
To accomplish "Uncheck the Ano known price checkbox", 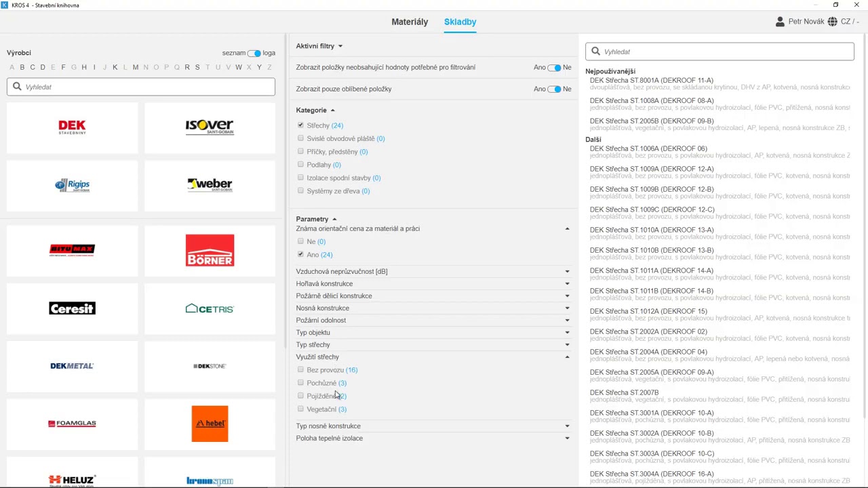I will tap(300, 255).
